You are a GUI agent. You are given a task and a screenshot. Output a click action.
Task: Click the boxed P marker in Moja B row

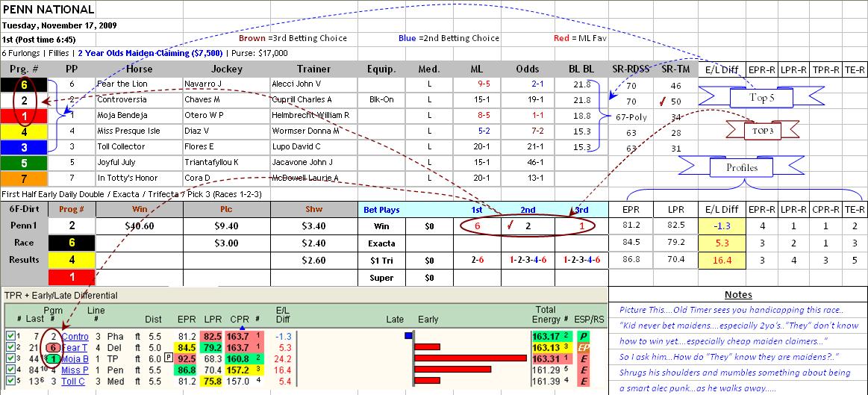(x=168, y=358)
